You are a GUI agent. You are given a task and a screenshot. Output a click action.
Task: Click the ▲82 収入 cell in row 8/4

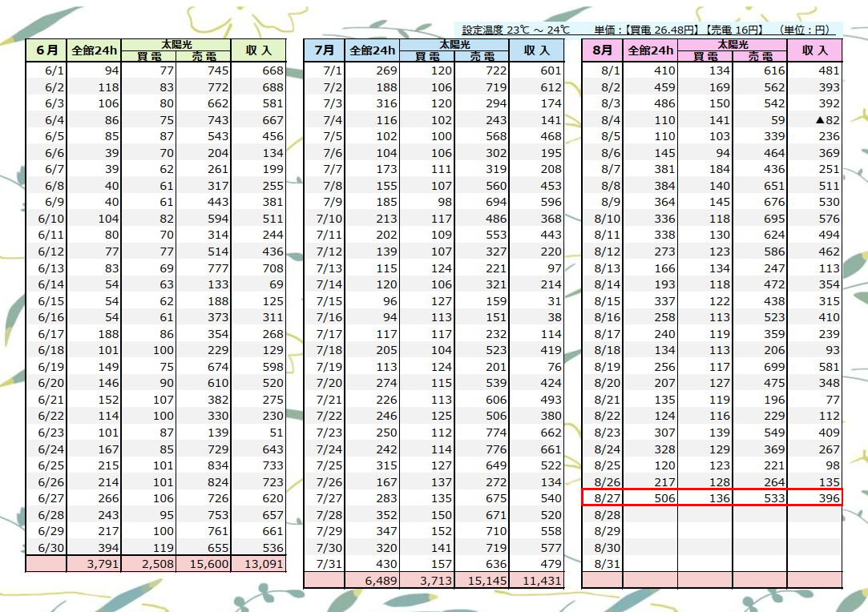pyautogui.click(x=815, y=120)
